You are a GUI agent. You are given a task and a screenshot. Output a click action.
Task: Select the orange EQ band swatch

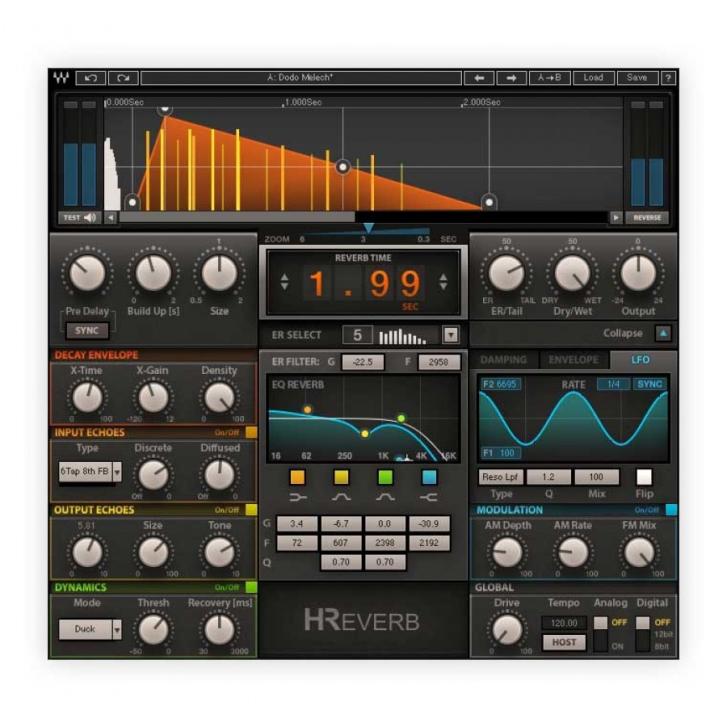point(297,477)
